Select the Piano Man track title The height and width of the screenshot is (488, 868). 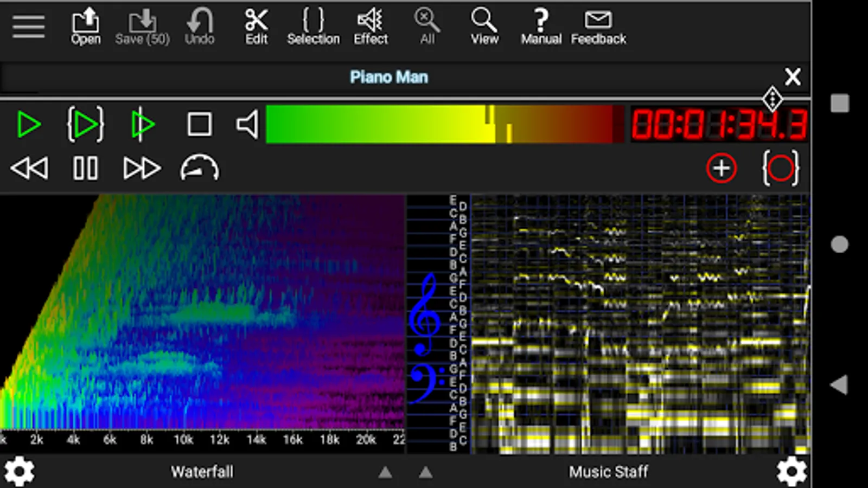pos(389,77)
